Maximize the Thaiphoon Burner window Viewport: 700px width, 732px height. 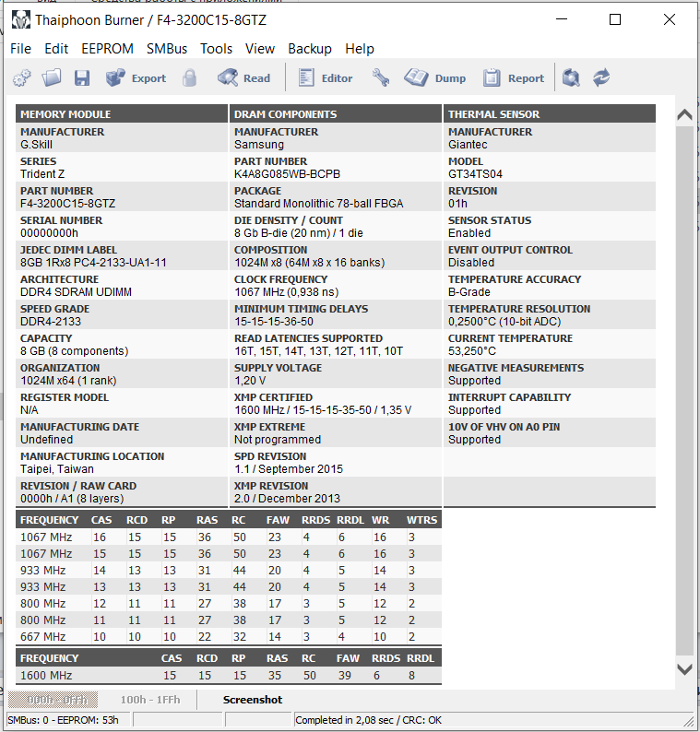(615, 19)
